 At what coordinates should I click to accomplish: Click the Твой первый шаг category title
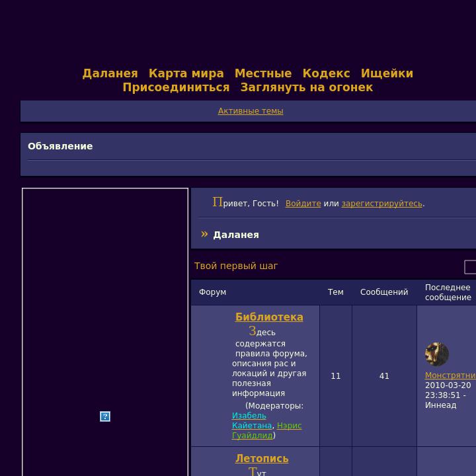[236, 266]
